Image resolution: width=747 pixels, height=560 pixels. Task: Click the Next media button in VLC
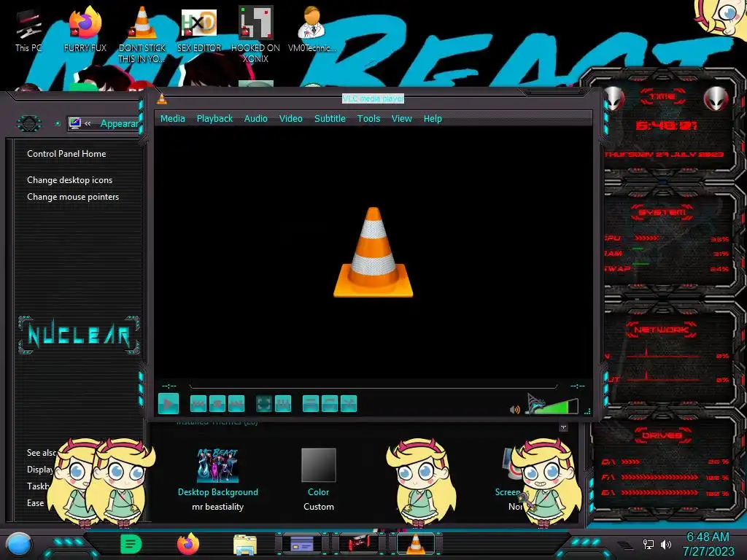(x=236, y=404)
